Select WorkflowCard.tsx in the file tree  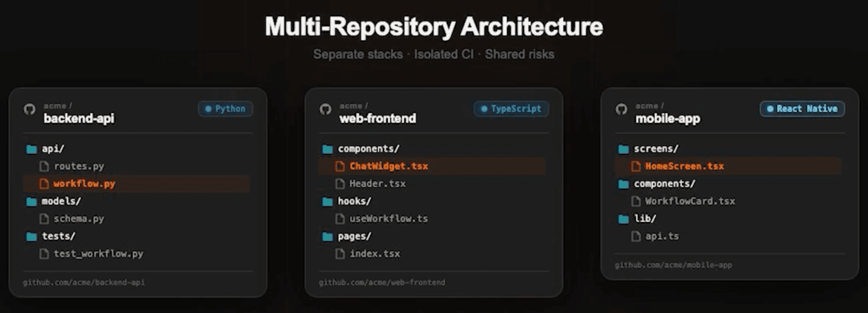(690, 201)
